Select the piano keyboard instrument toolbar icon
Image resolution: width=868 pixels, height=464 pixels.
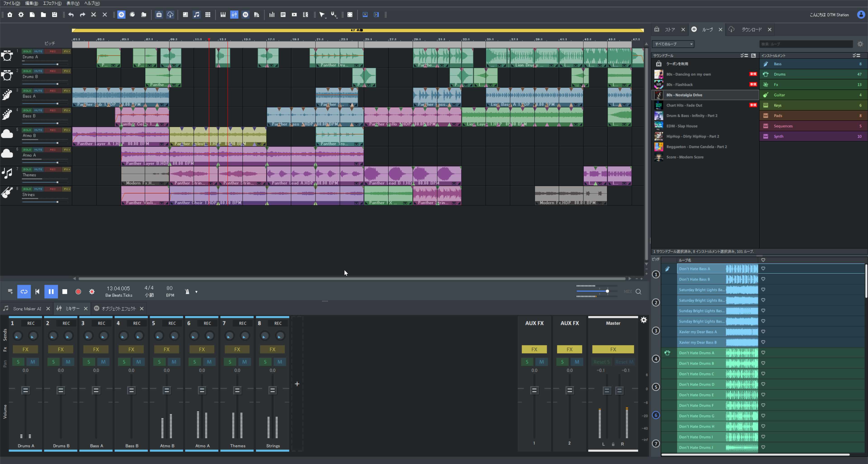[x=223, y=14]
